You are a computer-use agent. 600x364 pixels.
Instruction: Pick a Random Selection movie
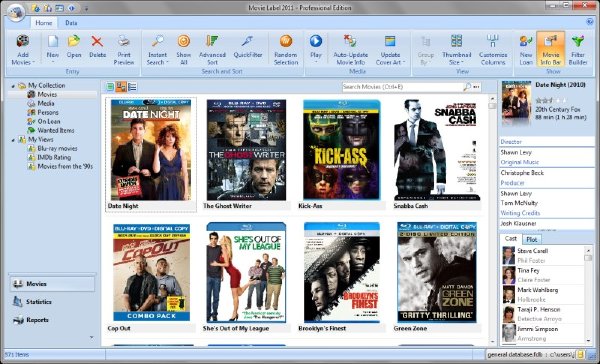point(285,50)
